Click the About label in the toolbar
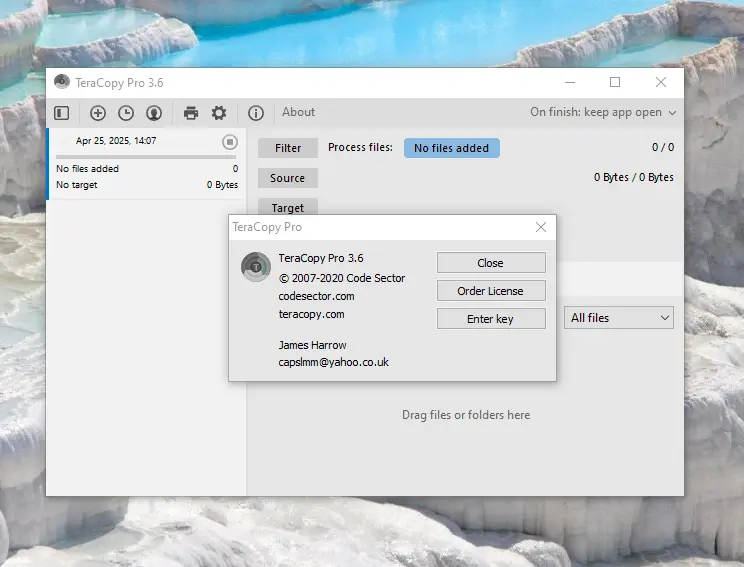744x567 pixels. point(298,112)
